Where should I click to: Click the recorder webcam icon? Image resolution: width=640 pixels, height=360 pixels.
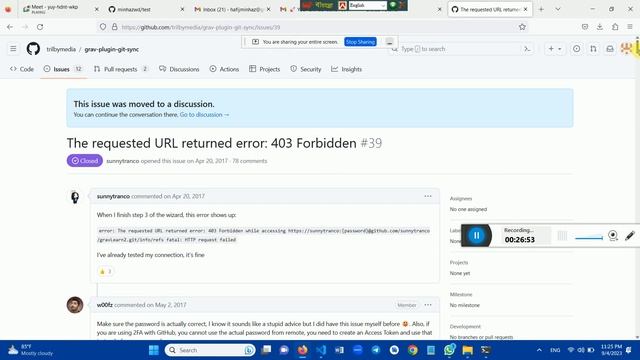[x=613, y=236]
